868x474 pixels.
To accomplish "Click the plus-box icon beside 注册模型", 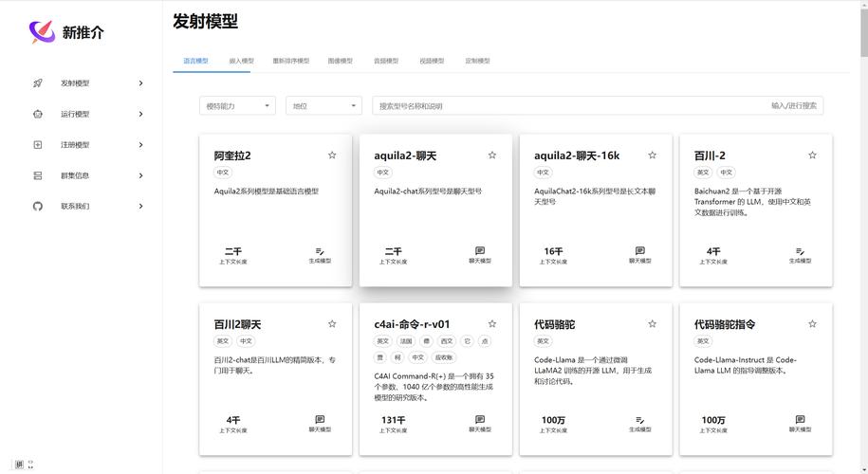I will (38, 145).
